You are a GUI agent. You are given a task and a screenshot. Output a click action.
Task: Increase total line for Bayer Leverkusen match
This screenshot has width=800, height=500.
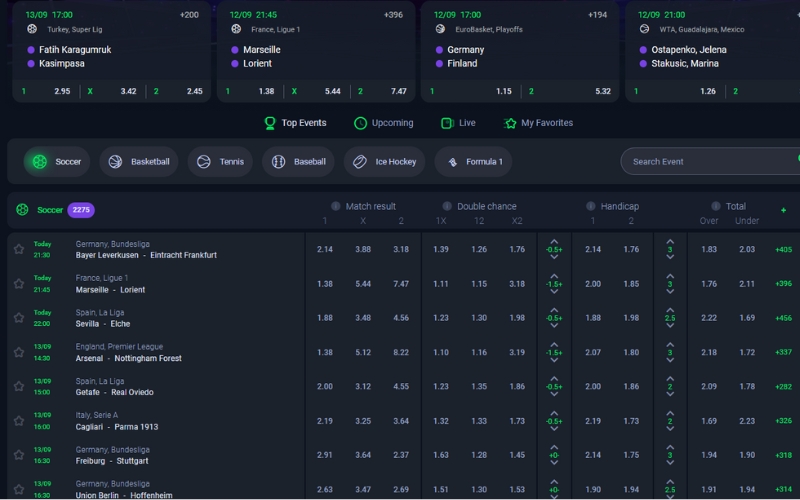point(670,241)
